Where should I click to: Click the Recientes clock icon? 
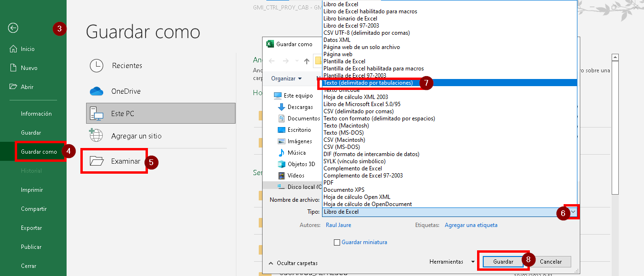coord(97,66)
